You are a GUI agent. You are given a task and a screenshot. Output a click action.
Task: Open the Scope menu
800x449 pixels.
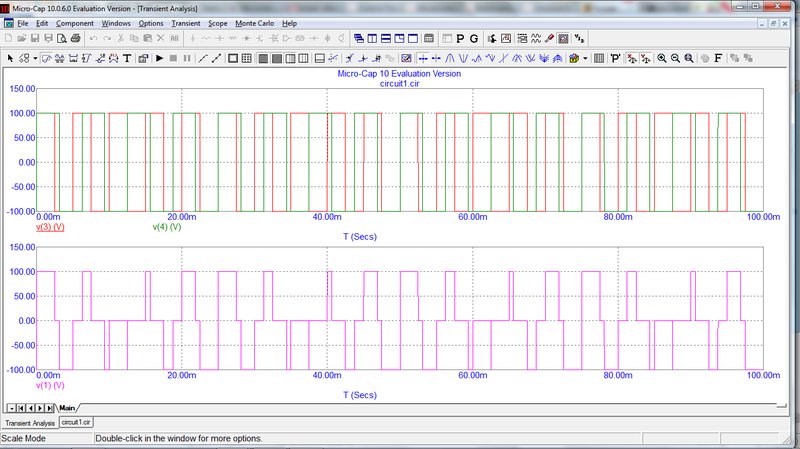[218, 22]
